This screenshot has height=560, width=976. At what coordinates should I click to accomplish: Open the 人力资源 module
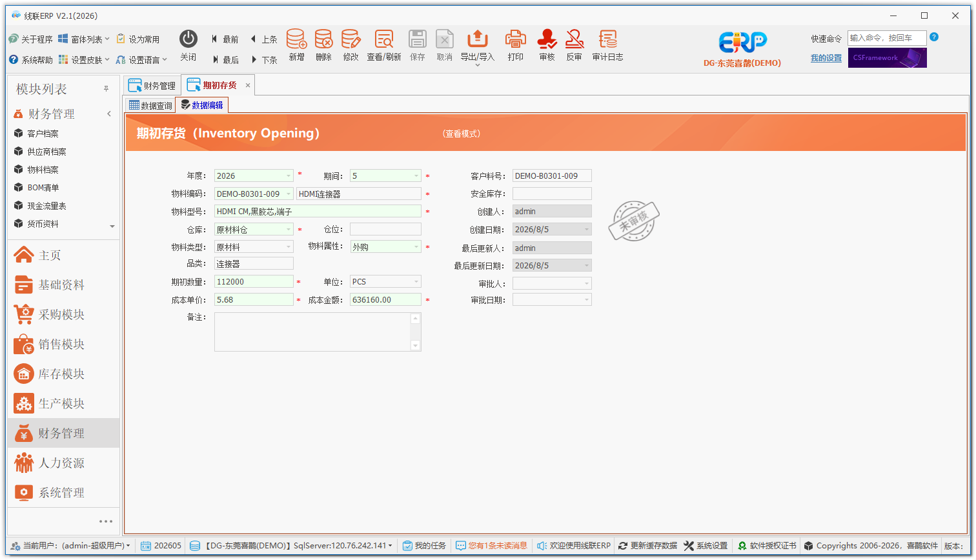tap(63, 463)
